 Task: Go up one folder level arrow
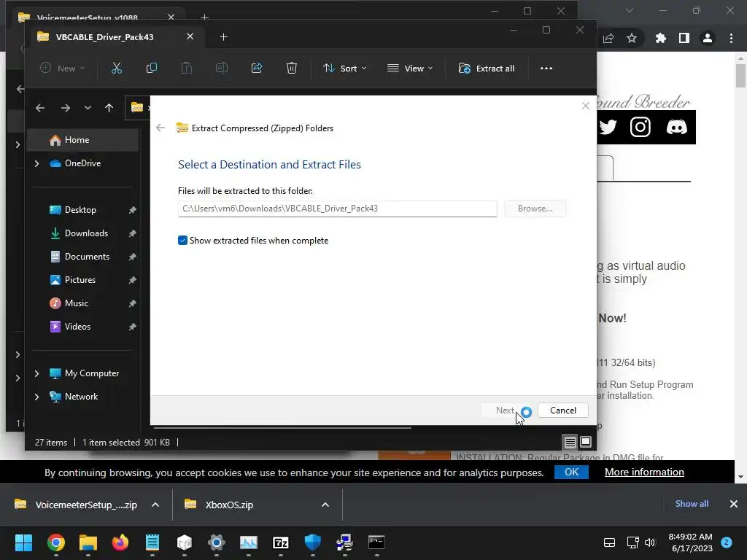coord(109,108)
